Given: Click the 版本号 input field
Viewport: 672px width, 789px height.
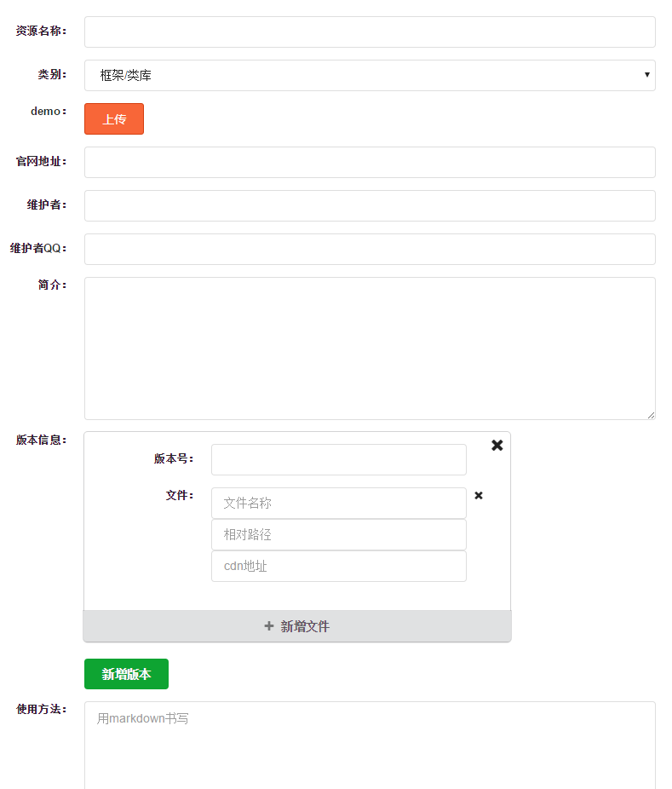Looking at the screenshot, I should (x=339, y=459).
